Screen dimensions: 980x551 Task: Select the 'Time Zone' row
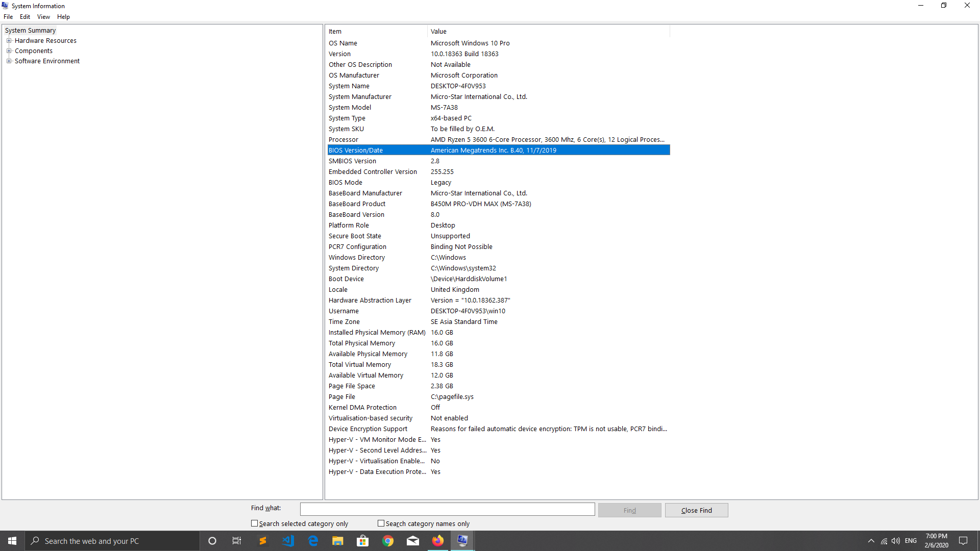(x=498, y=322)
